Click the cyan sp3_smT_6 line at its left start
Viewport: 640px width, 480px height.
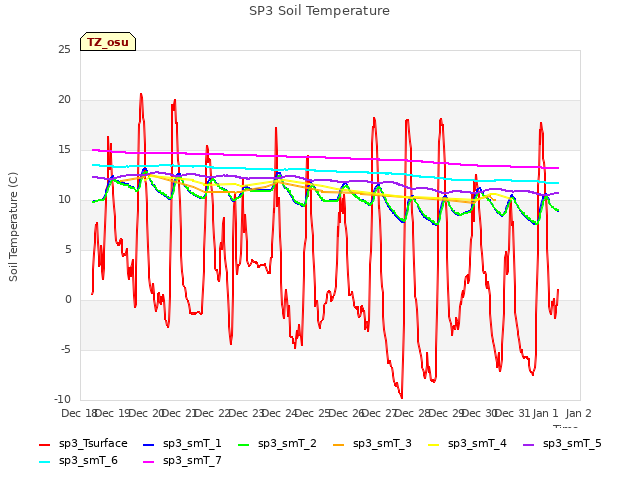[93, 165]
